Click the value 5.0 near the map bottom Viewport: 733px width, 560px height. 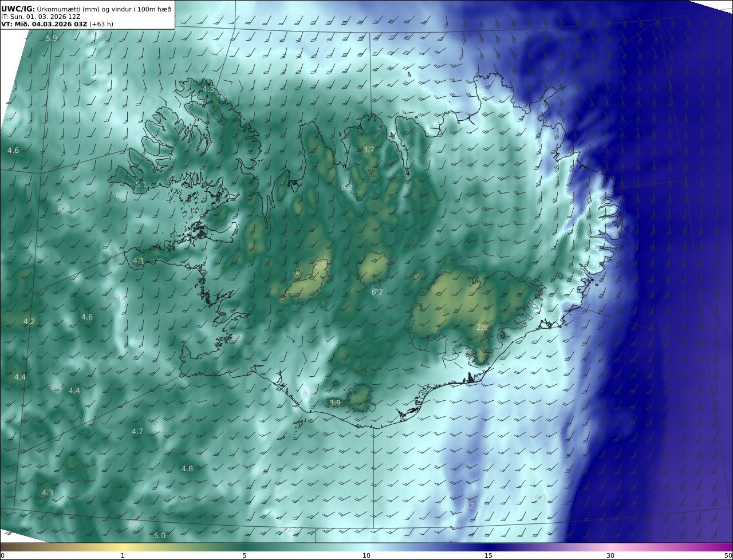pos(160,536)
